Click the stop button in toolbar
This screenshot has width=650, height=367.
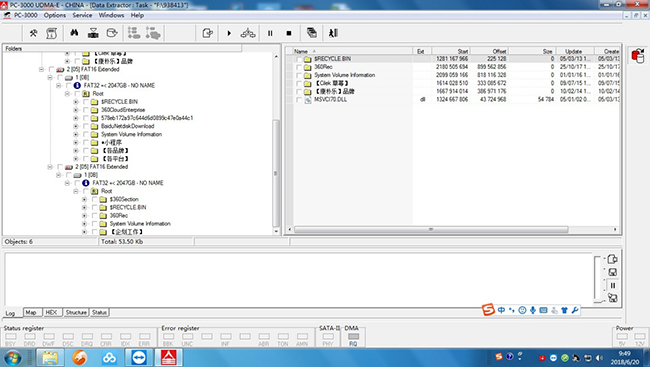[x=289, y=33]
